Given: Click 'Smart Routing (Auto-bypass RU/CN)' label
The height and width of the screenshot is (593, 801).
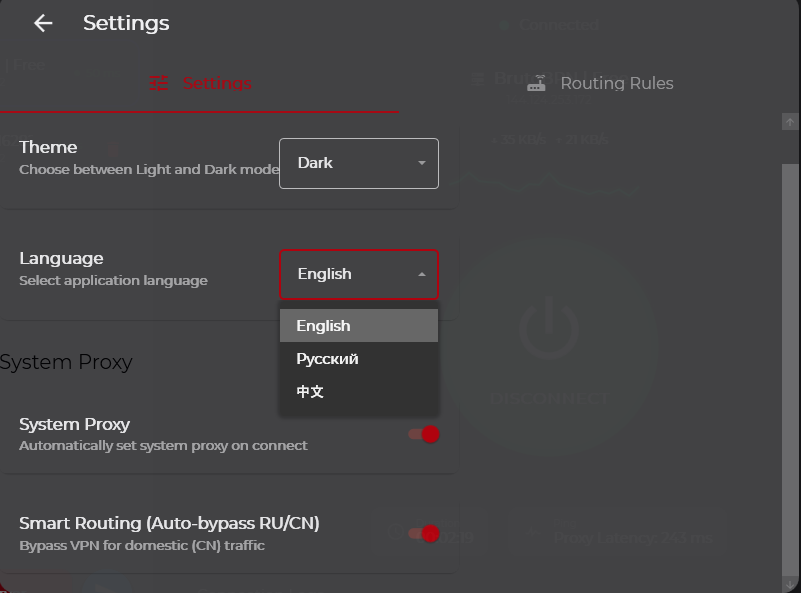Looking at the screenshot, I should tap(169, 523).
